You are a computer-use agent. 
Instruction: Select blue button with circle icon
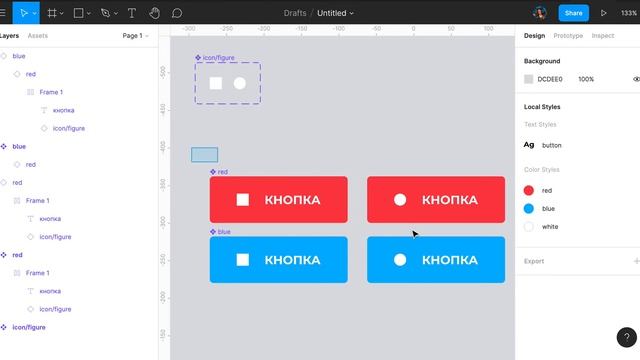point(436,260)
